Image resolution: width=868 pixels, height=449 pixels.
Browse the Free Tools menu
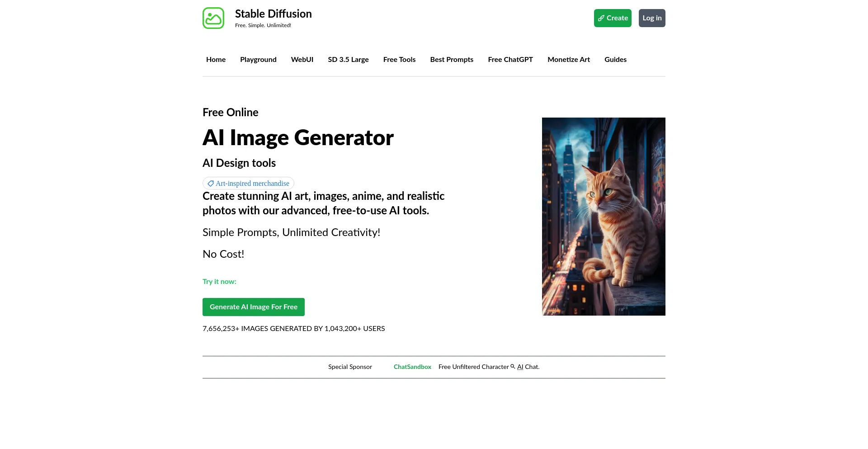[399, 59]
